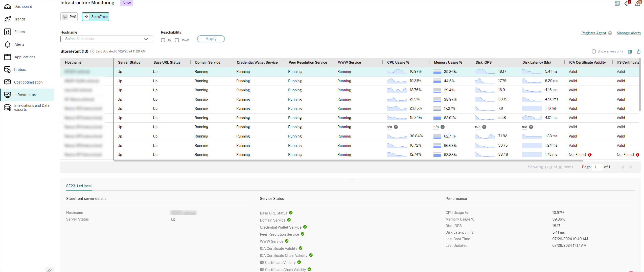The width and height of the screenshot is (644, 272).
Task: Open the Manage Alerts link
Action: pyautogui.click(x=629, y=33)
